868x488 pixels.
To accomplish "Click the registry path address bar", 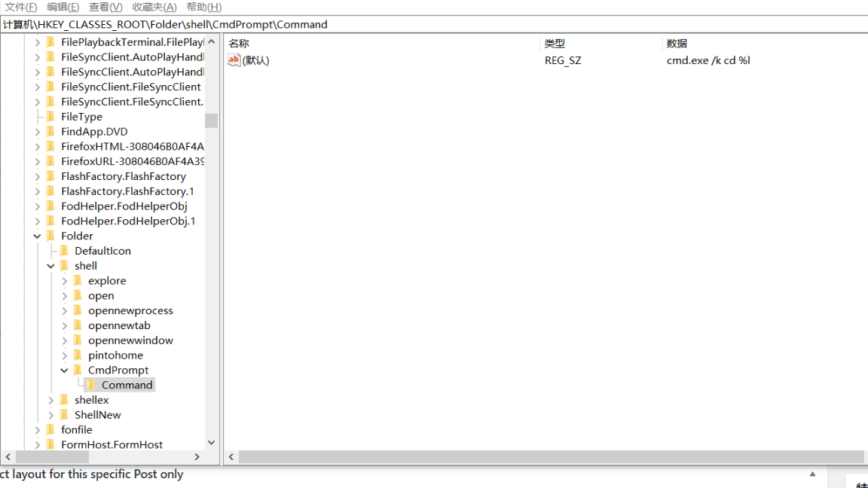I will [x=434, y=24].
